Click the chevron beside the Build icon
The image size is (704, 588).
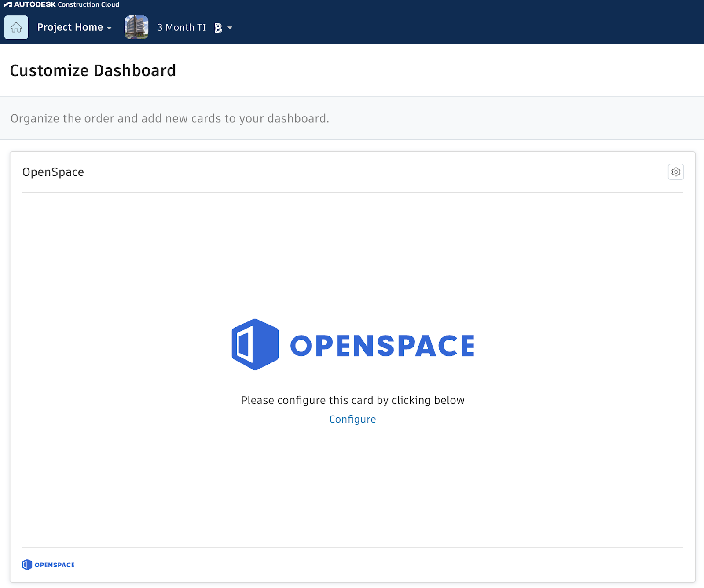click(x=229, y=27)
